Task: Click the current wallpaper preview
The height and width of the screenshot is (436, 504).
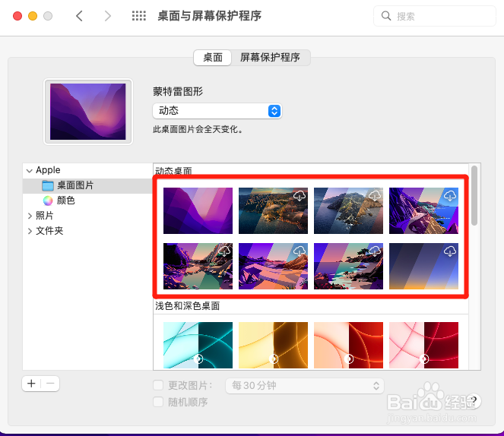Action: 87,112
